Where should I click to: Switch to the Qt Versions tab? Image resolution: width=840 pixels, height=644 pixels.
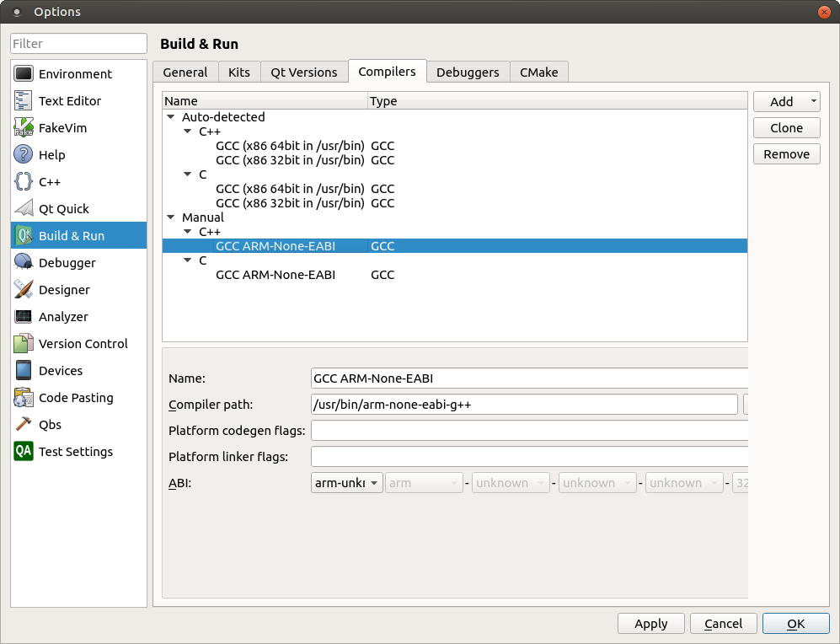pos(304,72)
